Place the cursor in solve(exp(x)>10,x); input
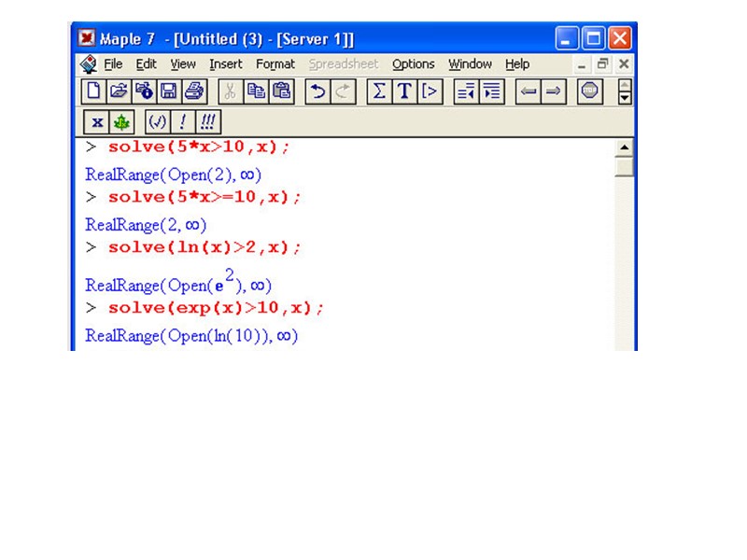 (216, 308)
